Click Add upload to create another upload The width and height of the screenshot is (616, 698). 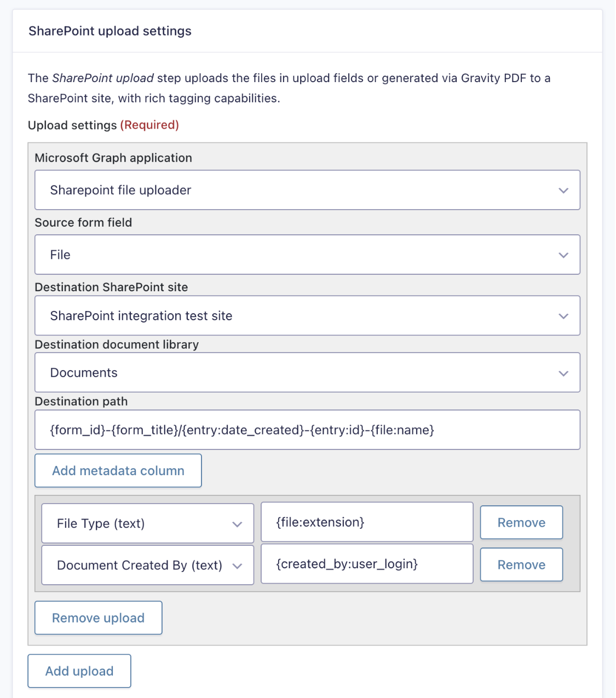tap(79, 671)
